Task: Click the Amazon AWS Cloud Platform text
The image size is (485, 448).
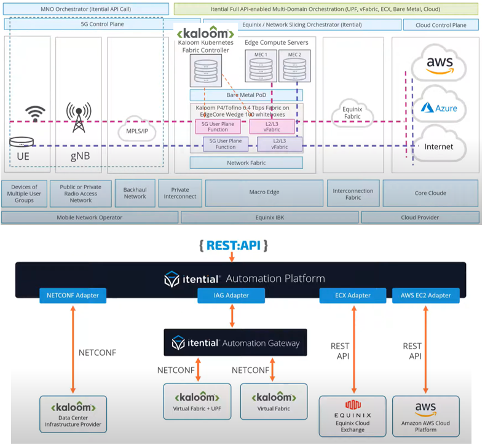Action: coord(425,426)
